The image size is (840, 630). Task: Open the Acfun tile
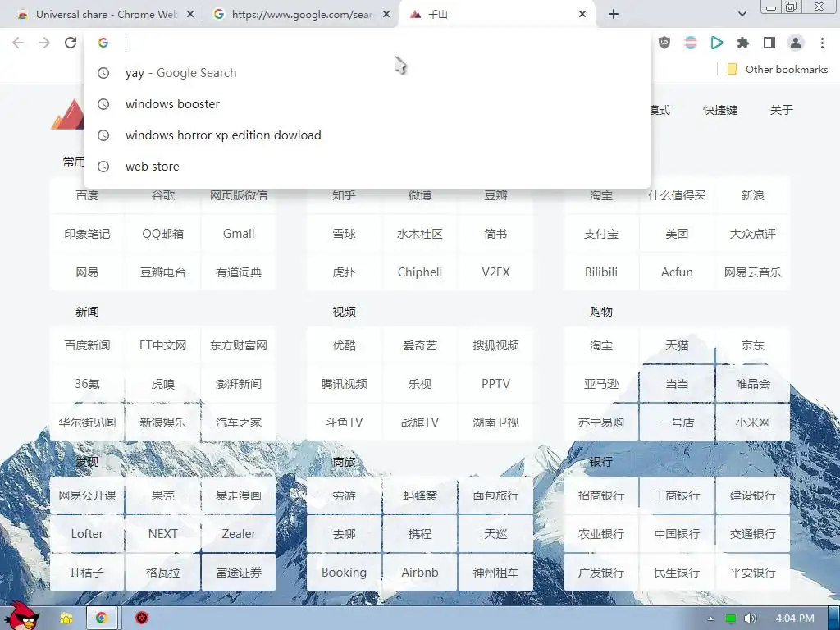tap(677, 272)
